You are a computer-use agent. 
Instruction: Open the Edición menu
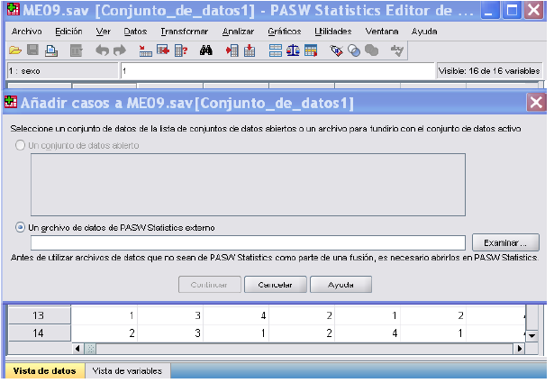click(68, 32)
